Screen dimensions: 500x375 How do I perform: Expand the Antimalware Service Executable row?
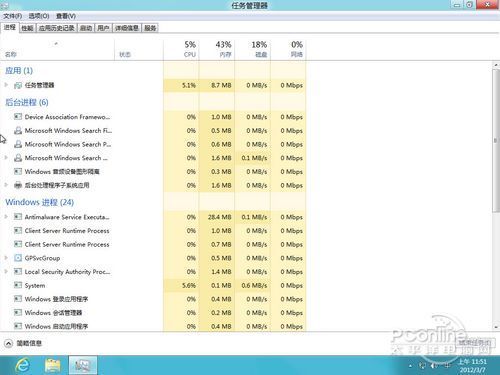[6, 217]
